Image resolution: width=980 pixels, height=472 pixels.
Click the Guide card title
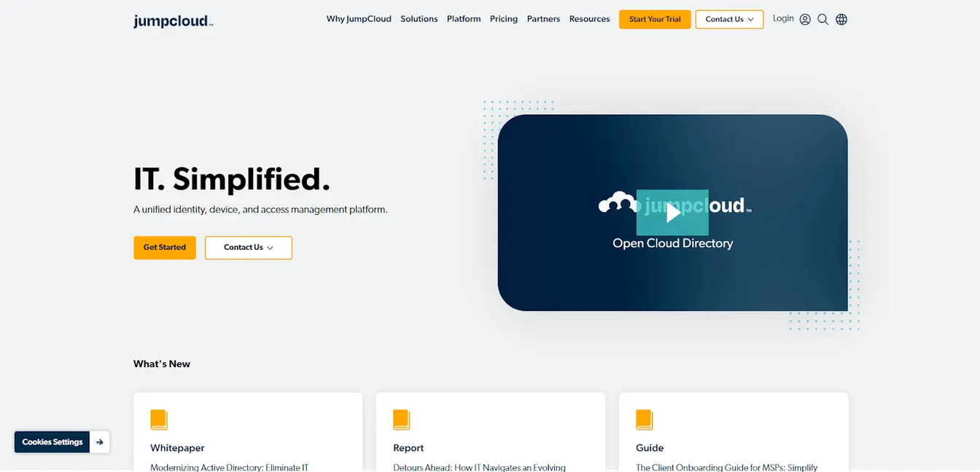pos(650,448)
